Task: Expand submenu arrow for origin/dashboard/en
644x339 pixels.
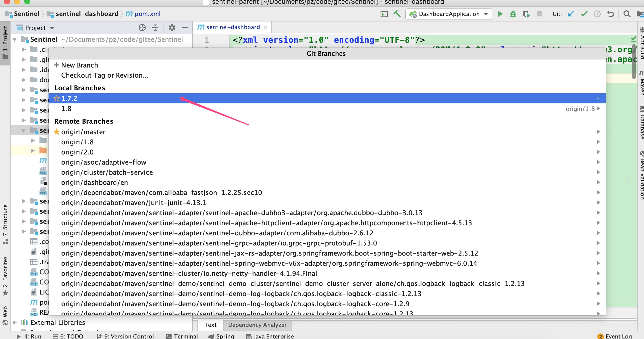Action: [598, 182]
